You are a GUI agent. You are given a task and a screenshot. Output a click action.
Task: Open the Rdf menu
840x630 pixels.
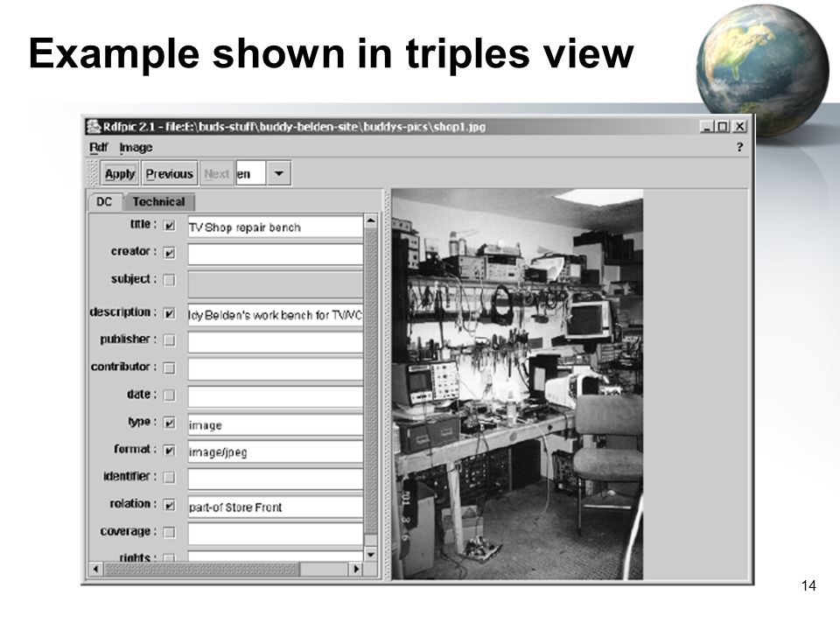click(99, 147)
